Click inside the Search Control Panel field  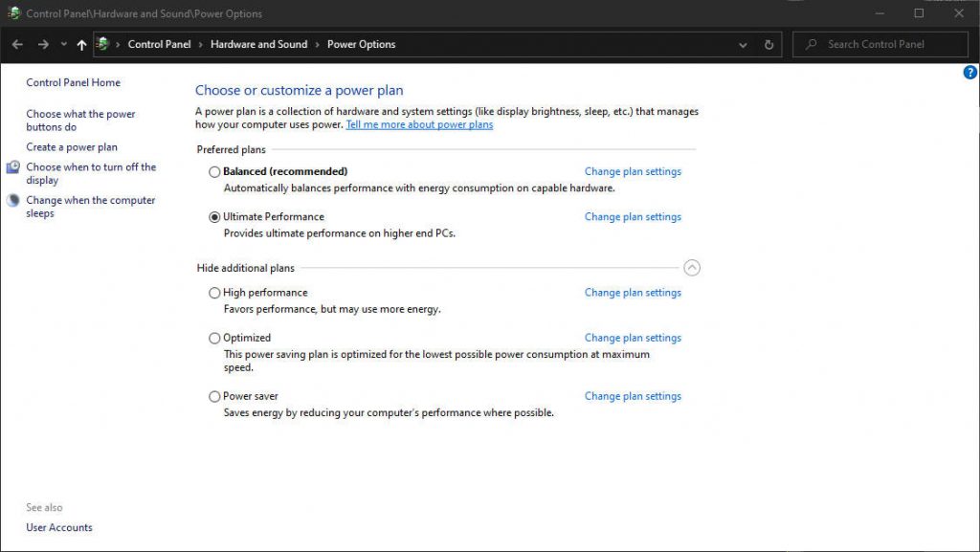coord(880,44)
